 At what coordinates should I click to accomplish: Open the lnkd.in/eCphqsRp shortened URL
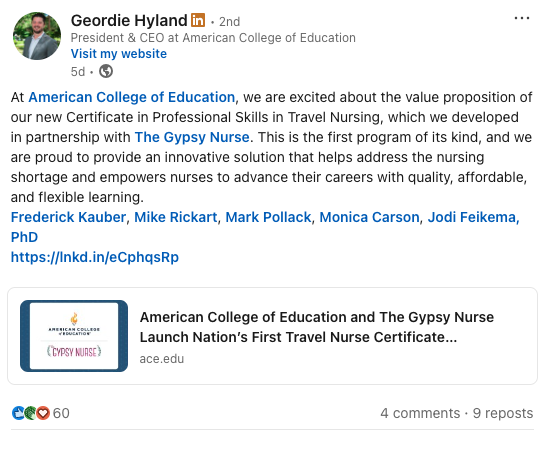tap(95, 257)
